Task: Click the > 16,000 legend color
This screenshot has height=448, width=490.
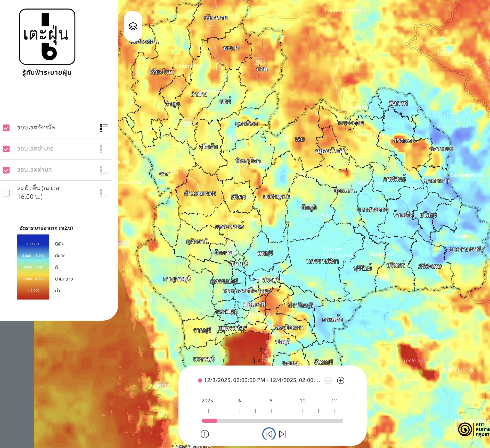Action: (x=33, y=244)
